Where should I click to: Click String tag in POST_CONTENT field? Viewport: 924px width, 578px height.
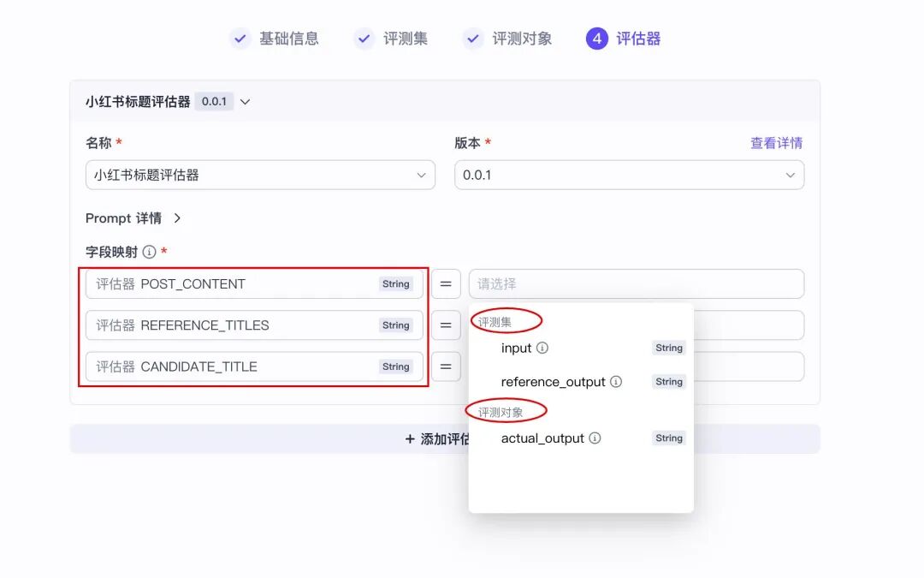[x=395, y=283]
